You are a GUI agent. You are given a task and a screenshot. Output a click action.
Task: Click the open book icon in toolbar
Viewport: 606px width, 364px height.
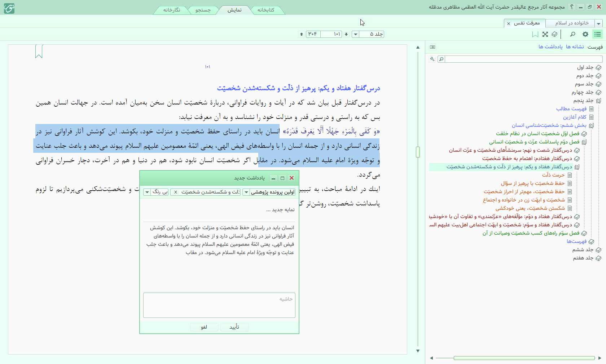pos(554,34)
